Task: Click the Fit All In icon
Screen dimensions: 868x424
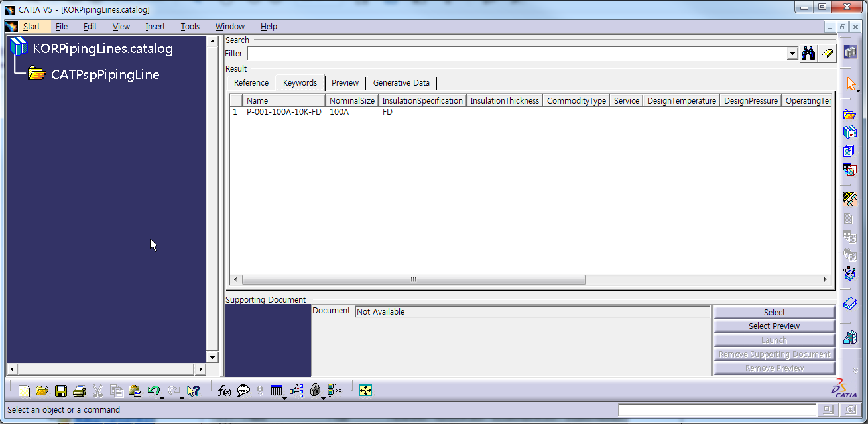Action: (x=365, y=391)
